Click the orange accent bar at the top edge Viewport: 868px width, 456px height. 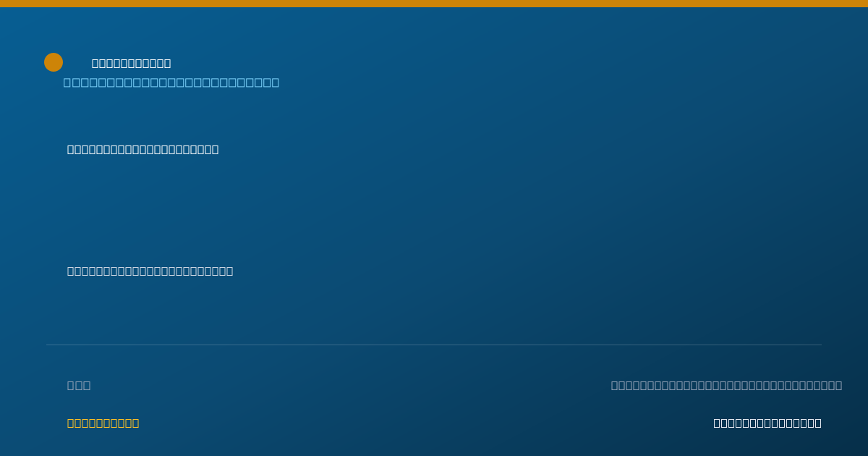pyautogui.click(x=434, y=4)
